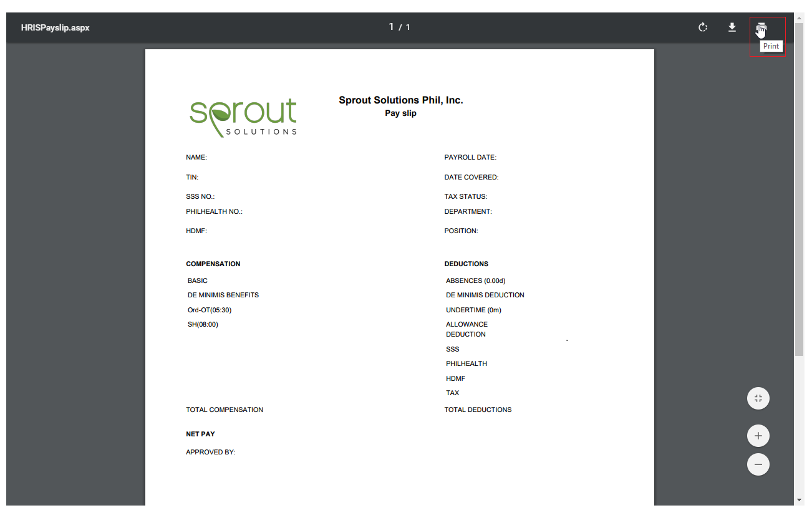812x518 pixels.
Task: Click the HDMF deduction row
Action: (x=456, y=379)
